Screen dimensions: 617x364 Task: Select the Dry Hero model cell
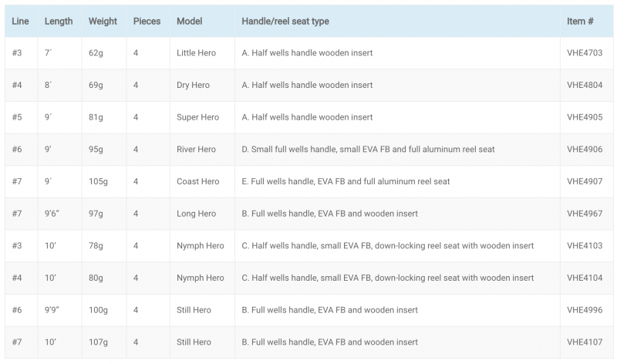coord(193,85)
